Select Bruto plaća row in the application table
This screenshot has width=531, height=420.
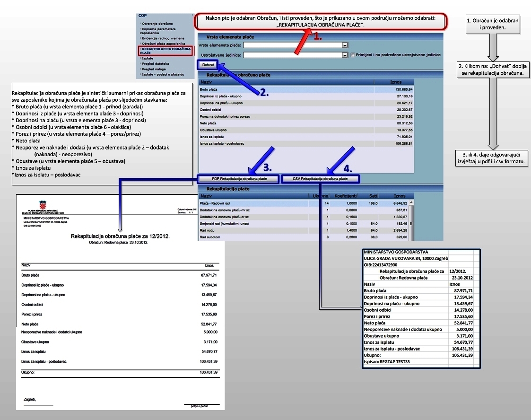(x=306, y=89)
